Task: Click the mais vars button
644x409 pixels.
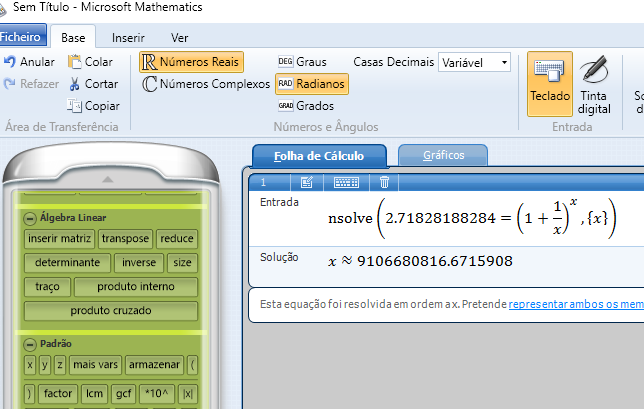Action: click(x=95, y=365)
